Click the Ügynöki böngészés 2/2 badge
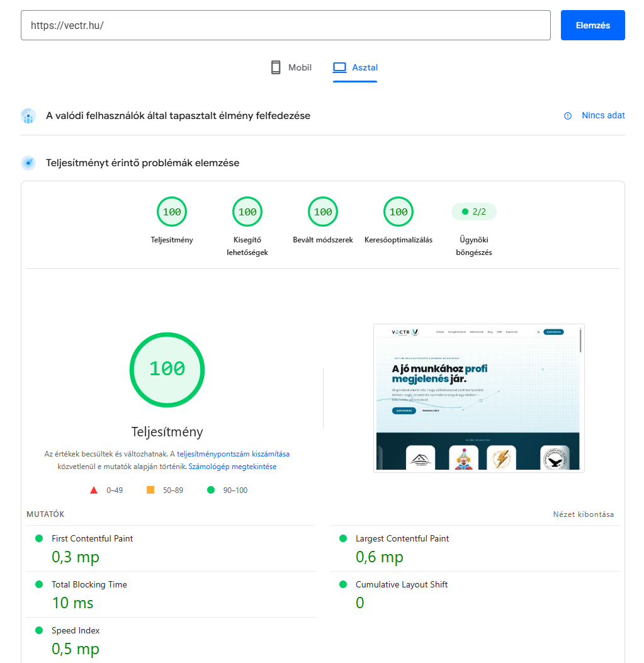Viewport: 644px width, 663px height. pos(474,212)
